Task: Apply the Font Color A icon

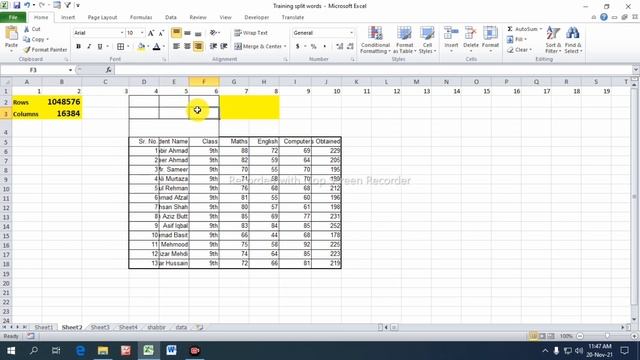Action: pyautogui.click(x=156, y=47)
